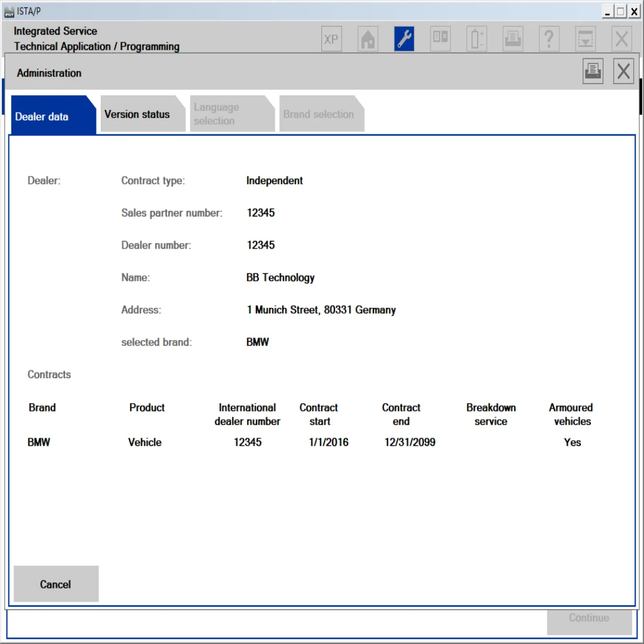Image resolution: width=644 pixels, height=644 pixels.
Task: Open the battery status icon
Action: [476, 39]
